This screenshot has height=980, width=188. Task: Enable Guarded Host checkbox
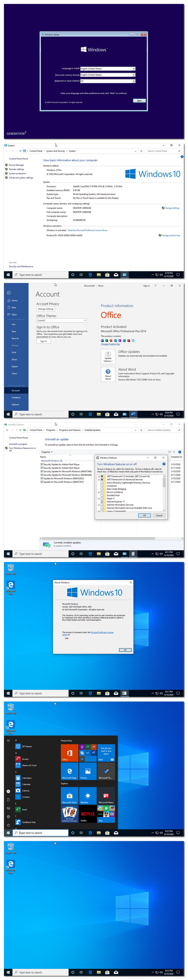point(102,495)
